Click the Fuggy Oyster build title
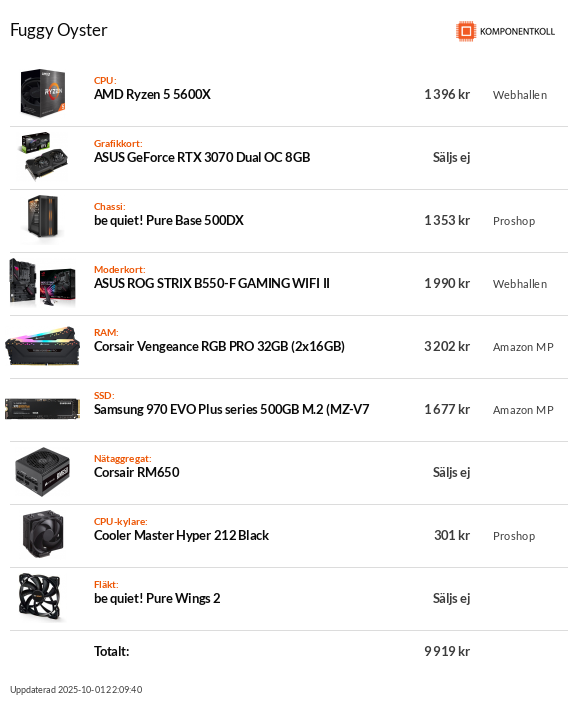This screenshot has height=703, width=577. pyautogui.click(x=59, y=30)
